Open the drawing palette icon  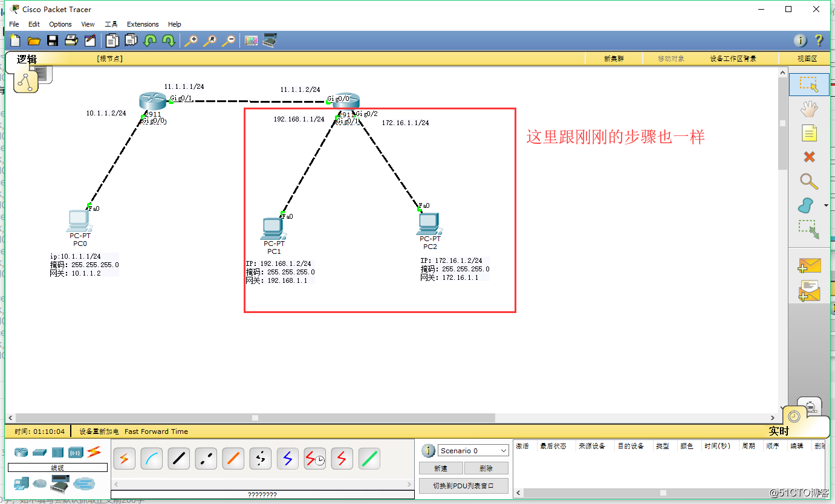click(251, 41)
